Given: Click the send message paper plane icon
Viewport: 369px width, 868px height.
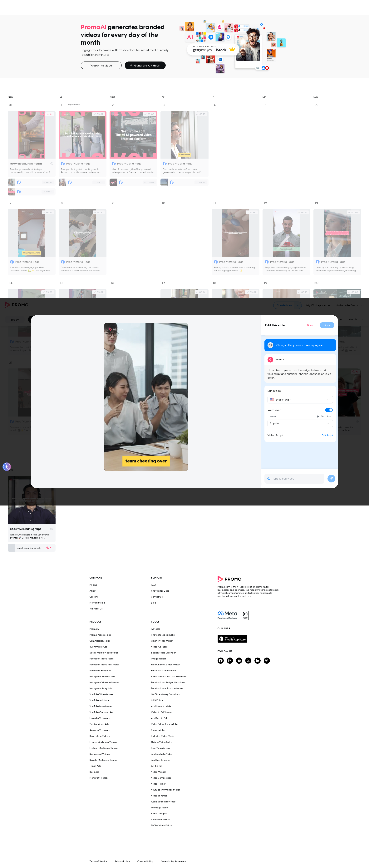Looking at the screenshot, I should coord(331,478).
